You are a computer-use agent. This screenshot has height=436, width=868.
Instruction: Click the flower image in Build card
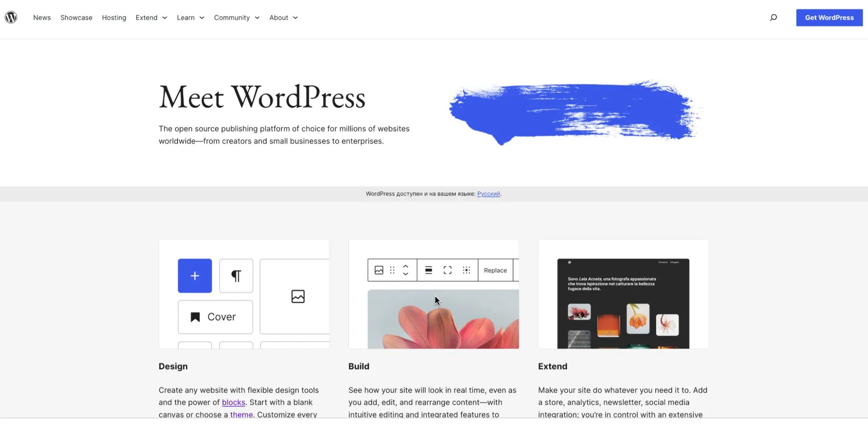coord(443,319)
